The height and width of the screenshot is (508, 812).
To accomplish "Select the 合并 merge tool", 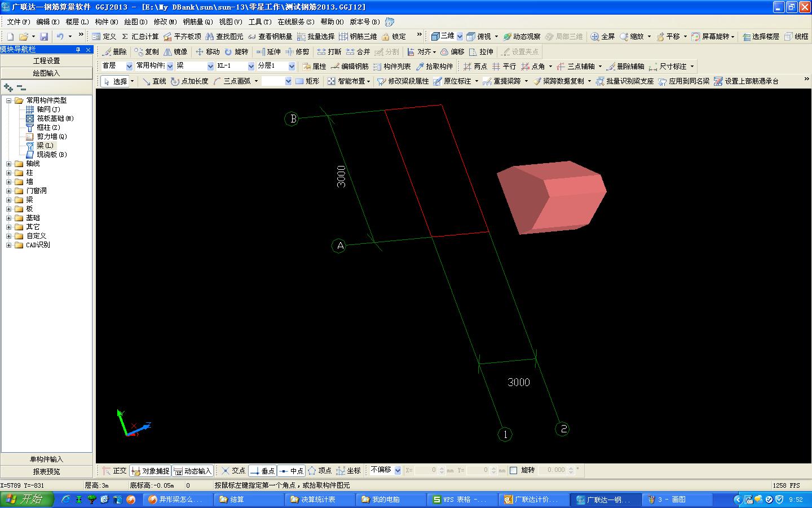I will [358, 51].
